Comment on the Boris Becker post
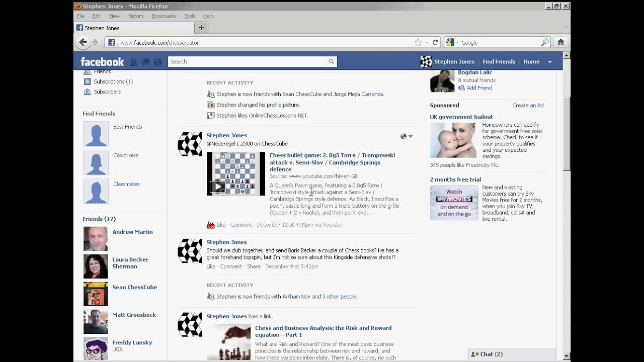The height and width of the screenshot is (362, 644). pos(231,266)
